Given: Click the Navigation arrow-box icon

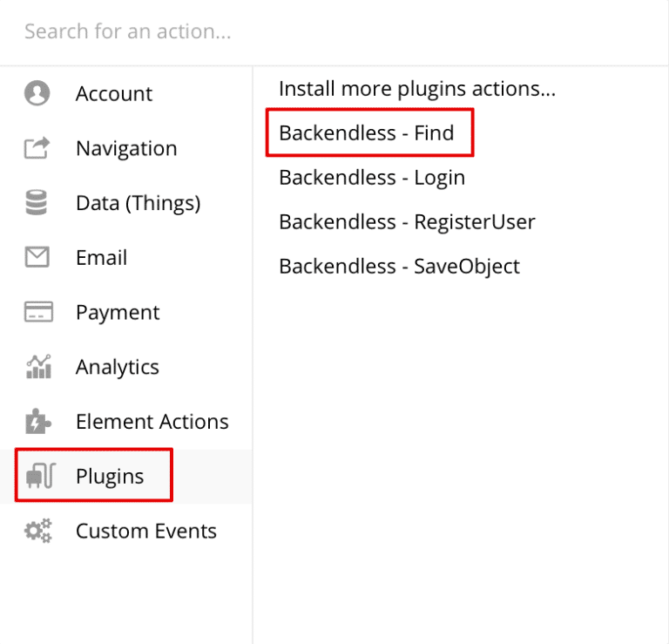Looking at the screenshot, I should pos(37,147).
